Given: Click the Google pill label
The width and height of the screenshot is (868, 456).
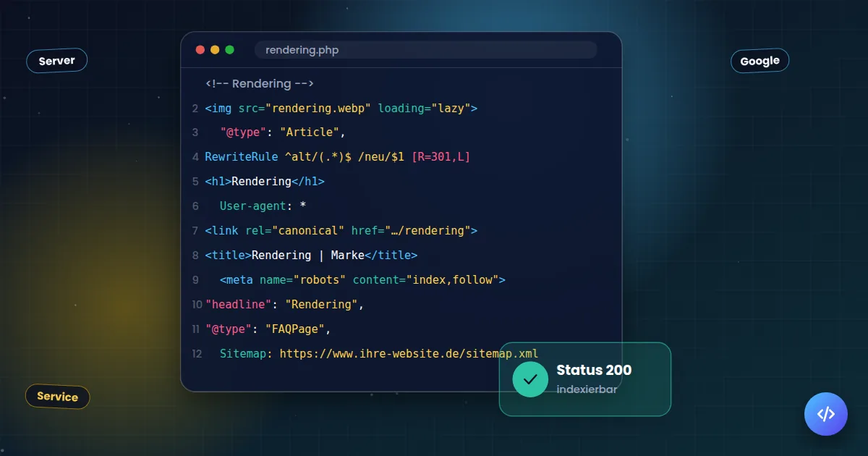Looking at the screenshot, I should [x=759, y=61].
